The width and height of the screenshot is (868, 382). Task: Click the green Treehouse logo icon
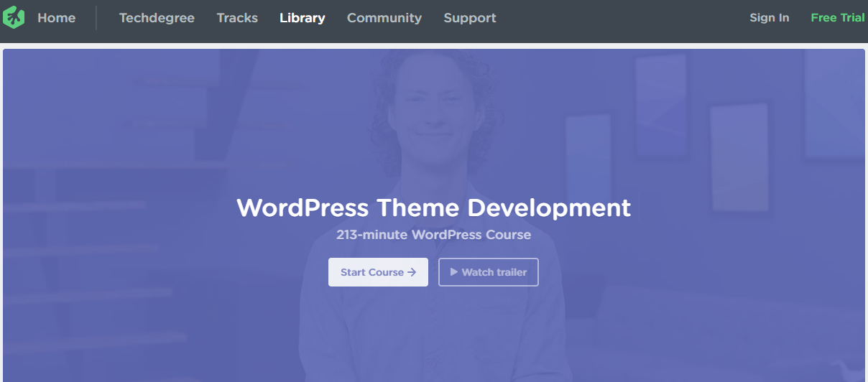pyautogui.click(x=14, y=18)
